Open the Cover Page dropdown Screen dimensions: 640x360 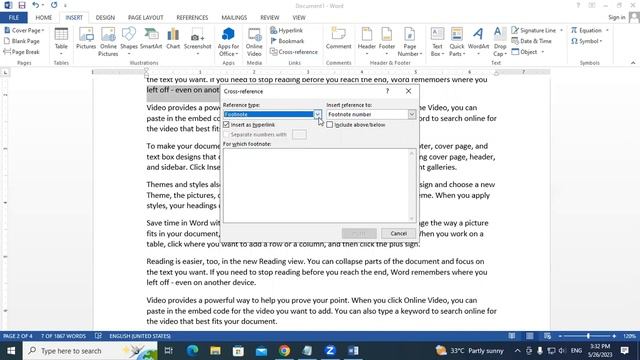pos(24,30)
